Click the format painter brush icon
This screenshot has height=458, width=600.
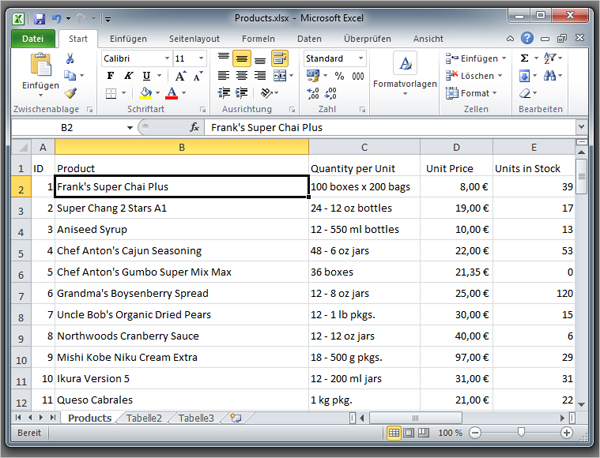(x=71, y=93)
